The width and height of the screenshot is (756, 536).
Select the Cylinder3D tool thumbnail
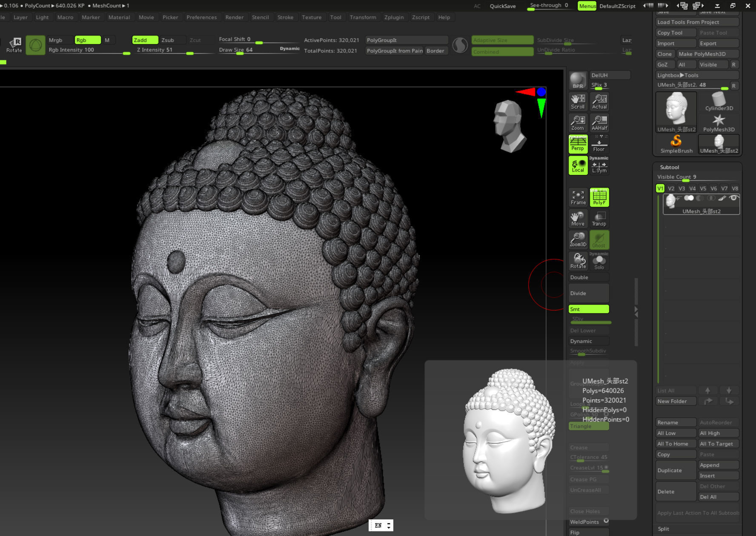click(x=719, y=102)
